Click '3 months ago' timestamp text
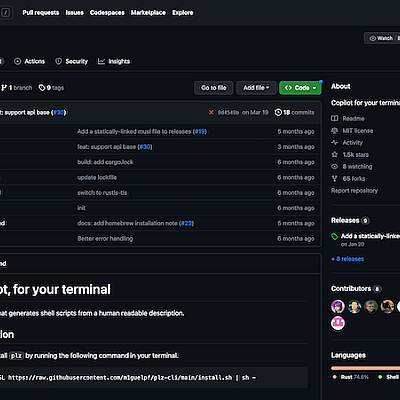 (x=296, y=147)
